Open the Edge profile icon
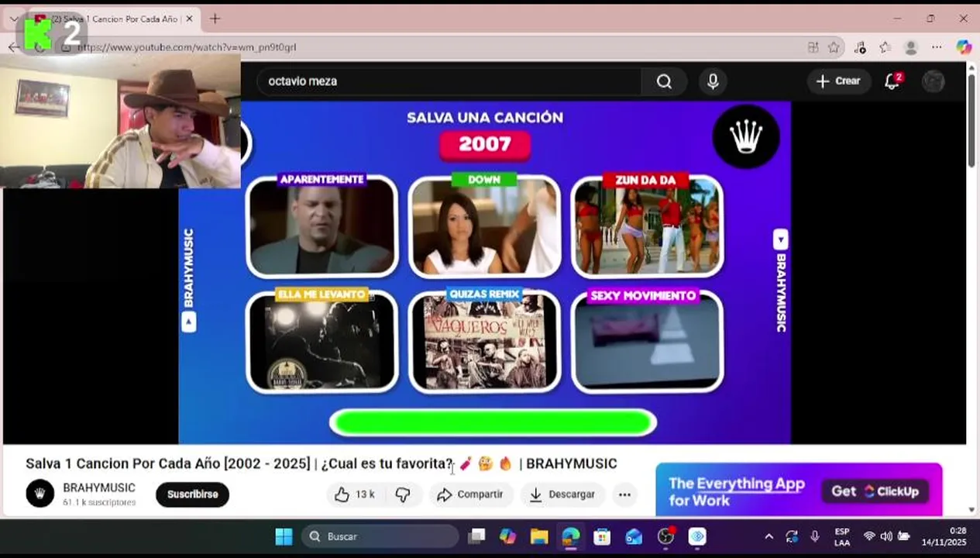The height and width of the screenshot is (558, 980). (x=911, y=47)
